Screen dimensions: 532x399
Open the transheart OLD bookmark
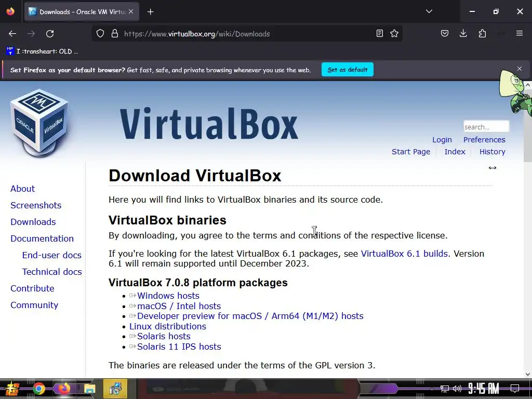43,51
